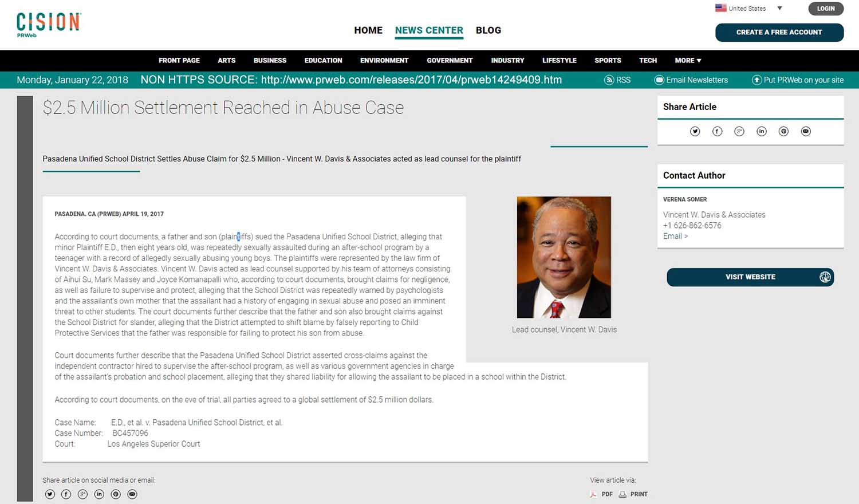Click Put PRWeb on your site
Screen dimensions: 859x504
pyautogui.click(x=798, y=80)
